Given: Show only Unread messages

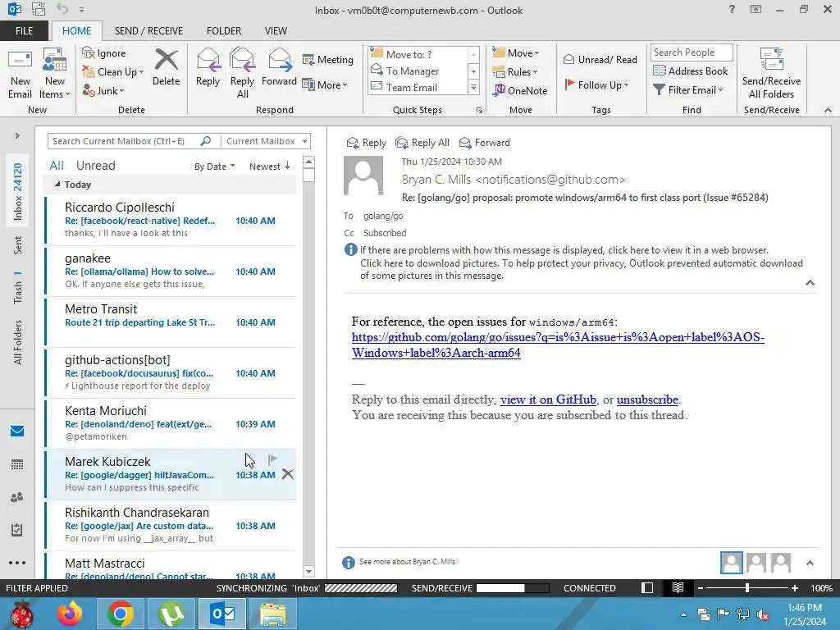Looking at the screenshot, I should [95, 166].
